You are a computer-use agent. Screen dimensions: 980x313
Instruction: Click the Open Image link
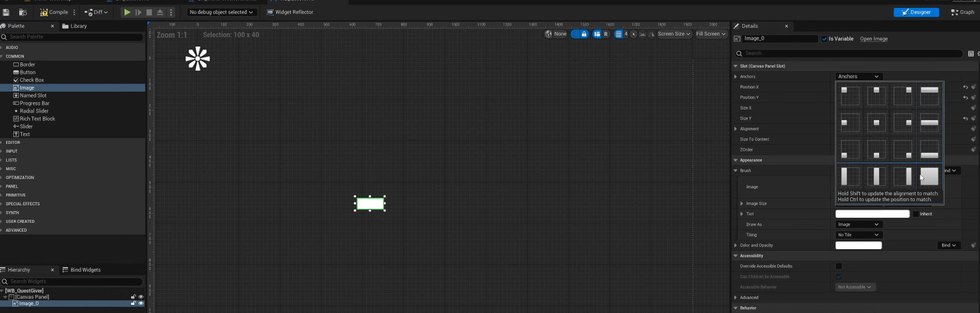click(x=874, y=39)
